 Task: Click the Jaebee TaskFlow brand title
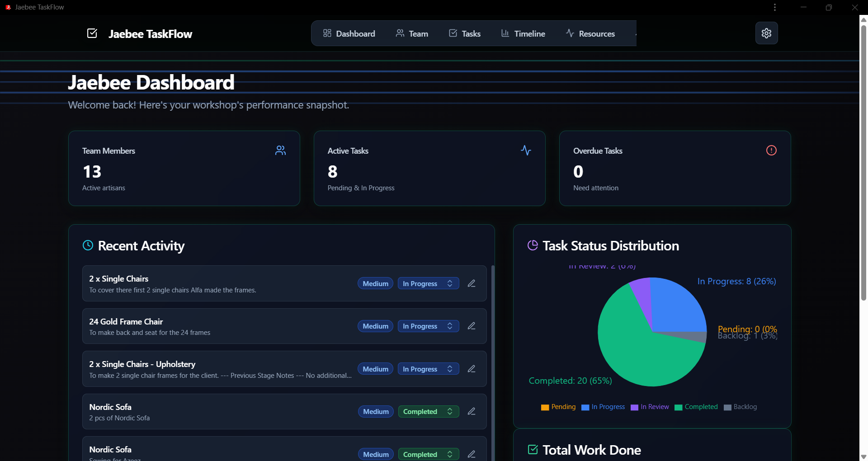tap(151, 34)
